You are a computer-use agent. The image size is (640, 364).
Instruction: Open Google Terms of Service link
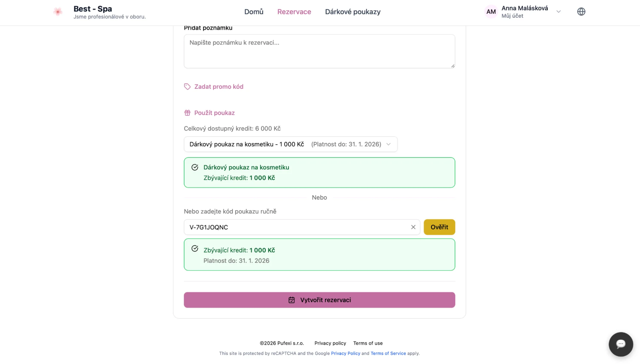[388, 353]
